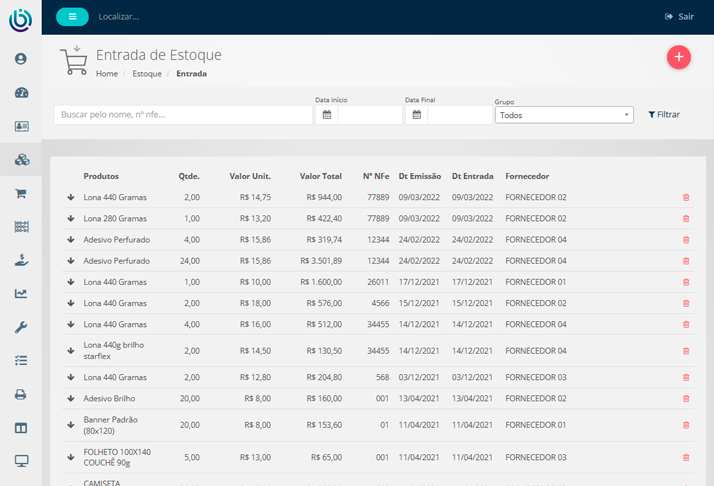Click the Filtrar button

664,115
